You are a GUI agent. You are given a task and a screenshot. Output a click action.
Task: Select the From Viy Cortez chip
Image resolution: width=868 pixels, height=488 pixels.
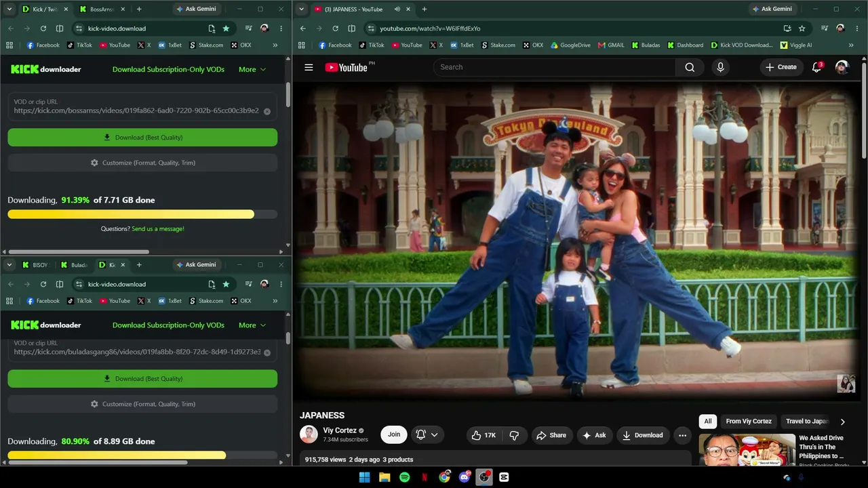click(749, 422)
